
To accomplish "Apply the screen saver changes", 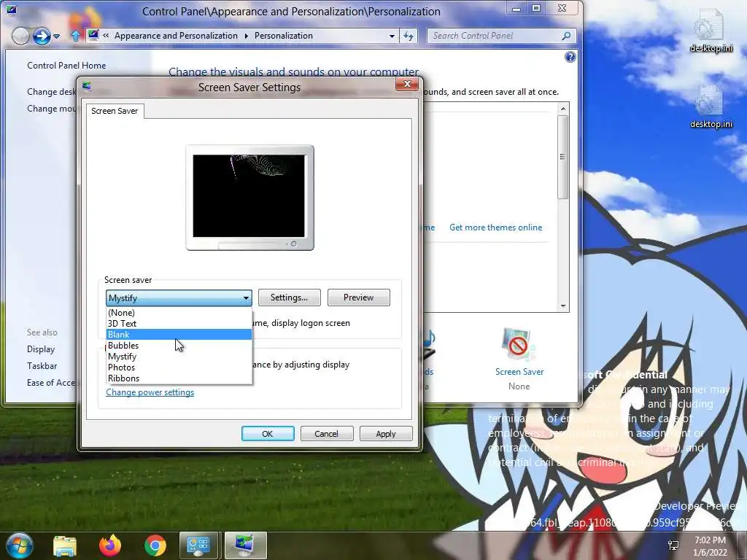I will [385, 434].
